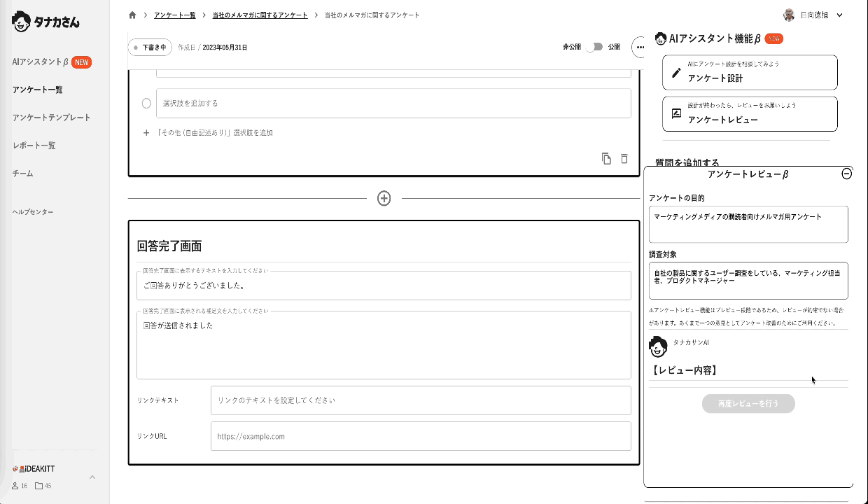
Task: Click the リンクテキスト input field
Action: click(421, 400)
